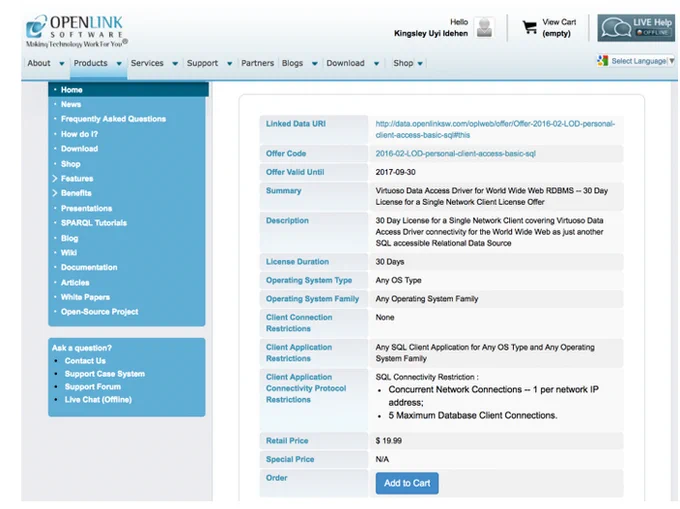The image size is (680, 509).
Task: Click the 2017-09-30 valid-until date
Action: coord(395,172)
